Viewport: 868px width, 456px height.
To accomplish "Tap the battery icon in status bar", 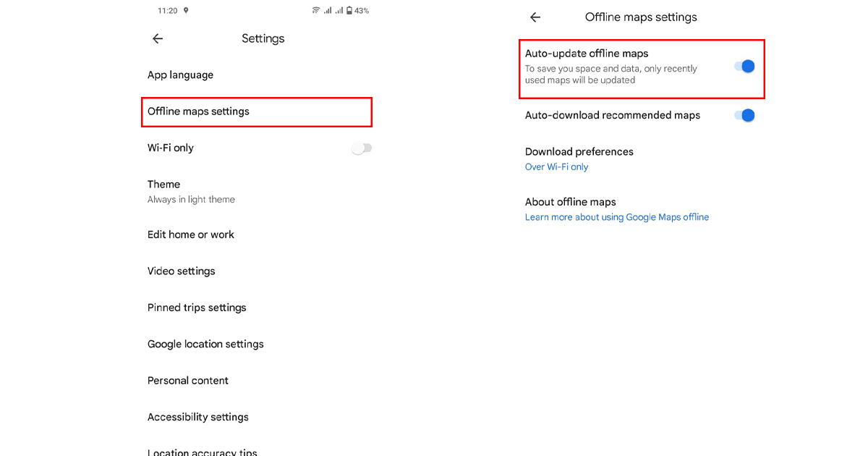I will [x=349, y=11].
